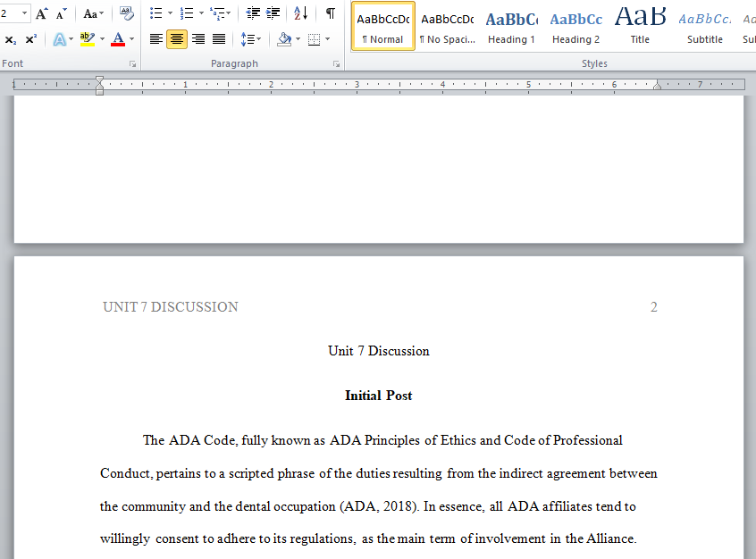Apply subscript formatting
This screenshot has height=559, width=756.
click(x=10, y=39)
